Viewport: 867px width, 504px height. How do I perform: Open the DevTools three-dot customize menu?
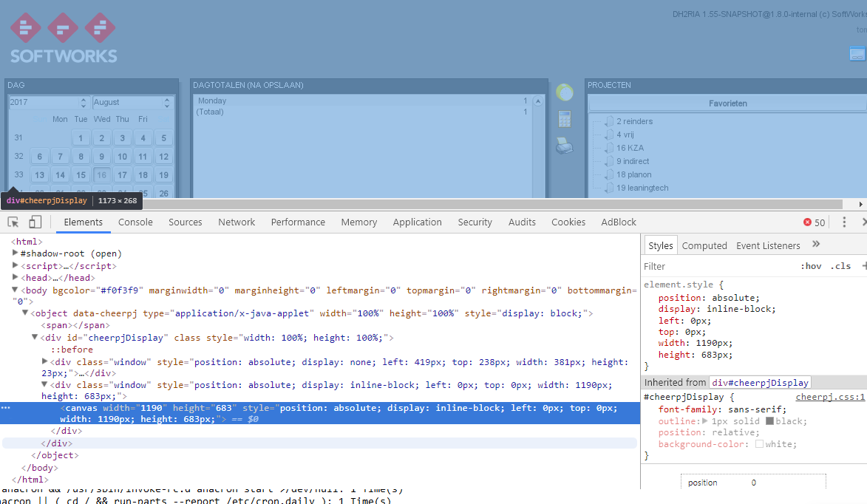click(x=844, y=222)
